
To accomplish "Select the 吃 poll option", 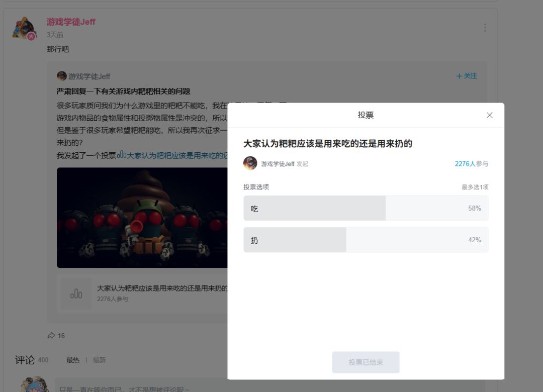I will (366, 208).
